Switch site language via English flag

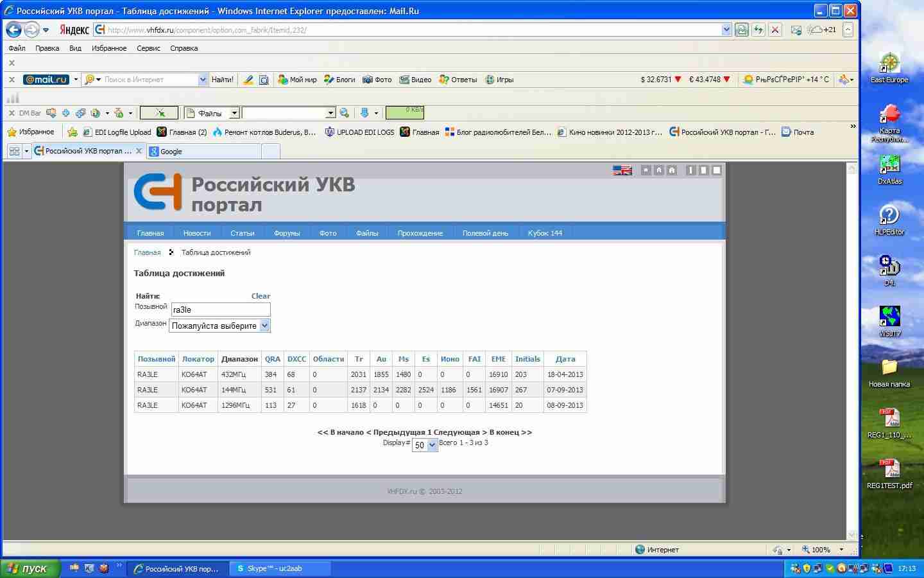click(x=622, y=170)
